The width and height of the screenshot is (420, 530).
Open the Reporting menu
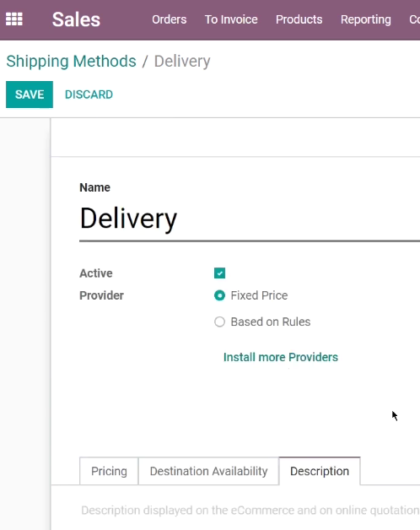pyautogui.click(x=365, y=19)
